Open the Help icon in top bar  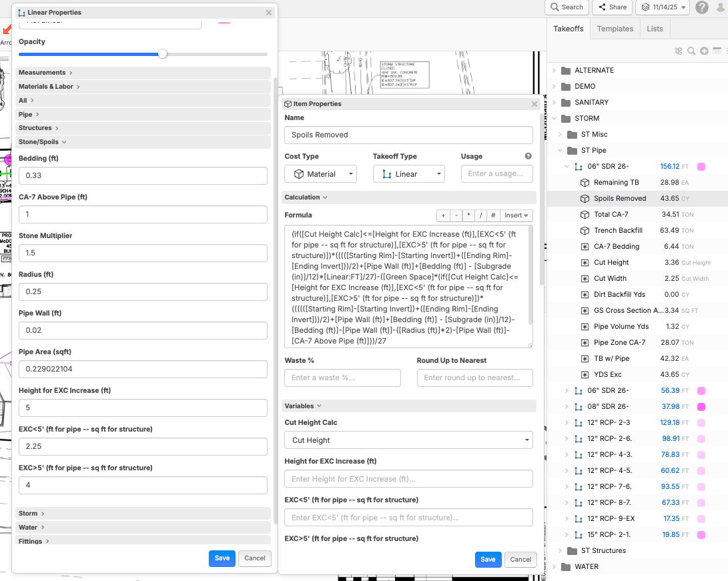[702, 7]
